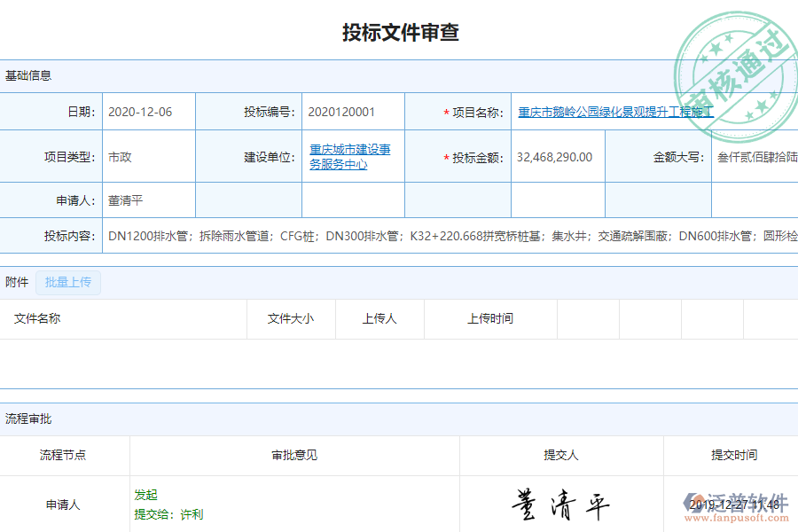Viewport: 798px width, 532px height.
Task: Click the 许利 recipient link
Action: [x=186, y=513]
